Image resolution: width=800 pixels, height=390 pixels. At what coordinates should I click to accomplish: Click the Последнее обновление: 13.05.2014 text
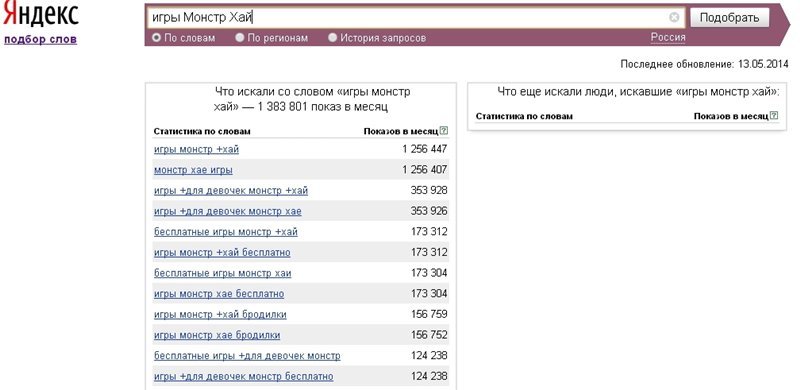704,64
